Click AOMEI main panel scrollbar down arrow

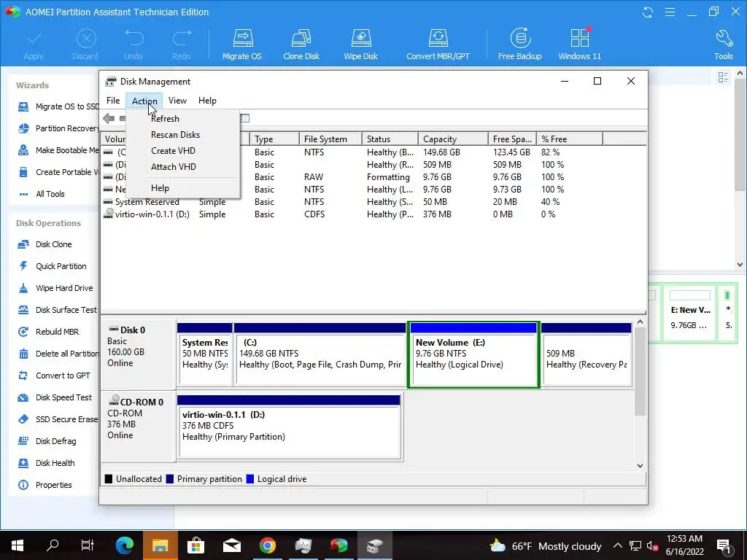740,264
